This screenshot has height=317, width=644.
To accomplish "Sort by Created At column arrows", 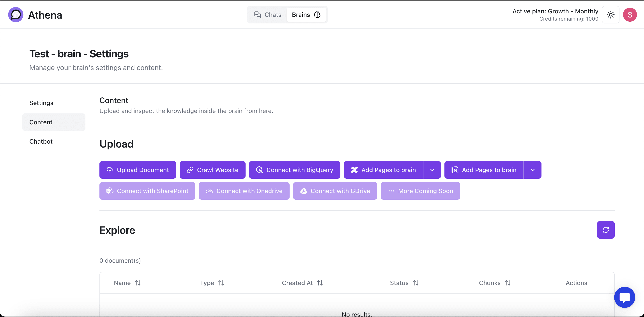I will tap(320, 283).
